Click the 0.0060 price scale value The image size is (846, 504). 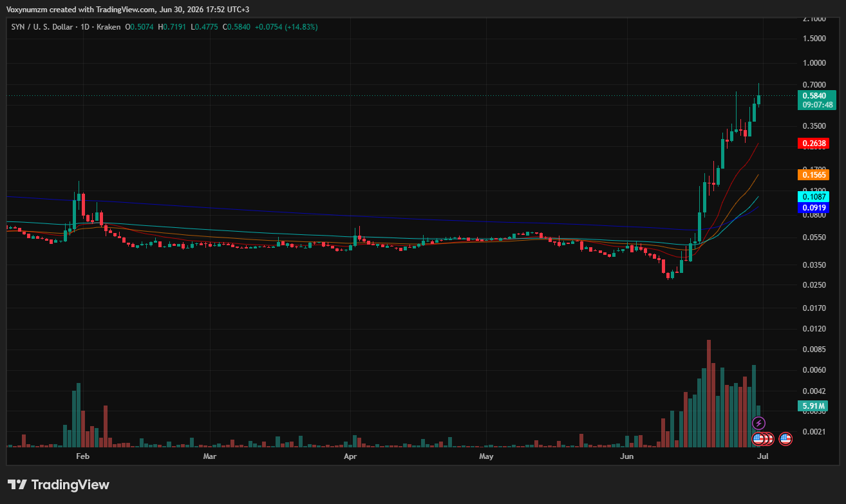(x=814, y=370)
